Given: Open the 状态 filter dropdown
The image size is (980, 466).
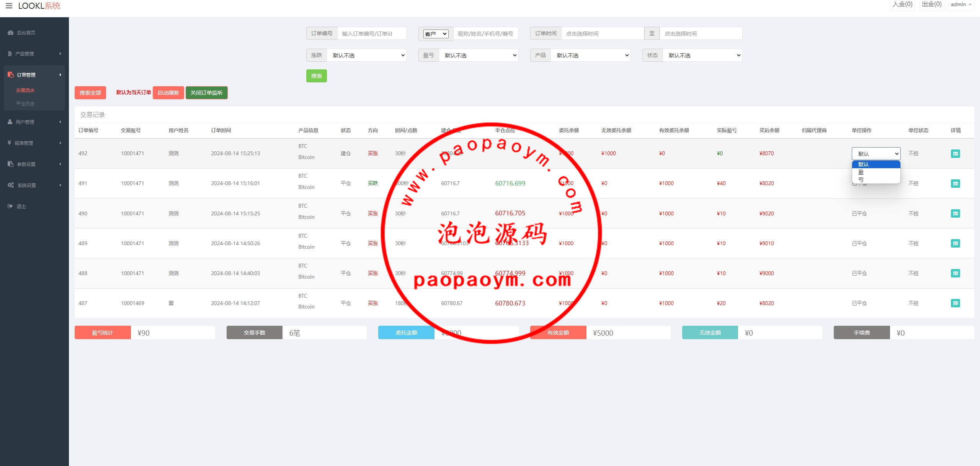Looking at the screenshot, I should coord(702,55).
